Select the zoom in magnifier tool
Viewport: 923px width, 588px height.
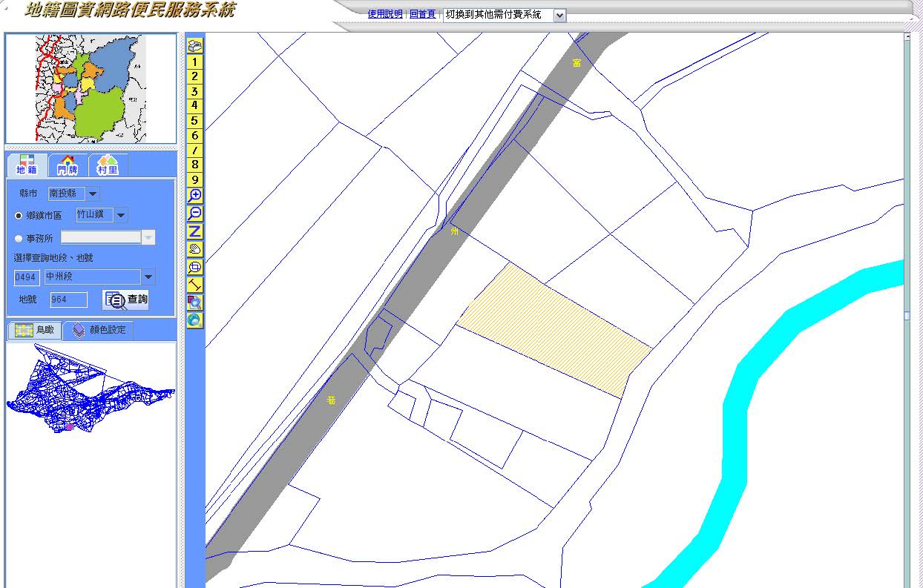point(194,196)
